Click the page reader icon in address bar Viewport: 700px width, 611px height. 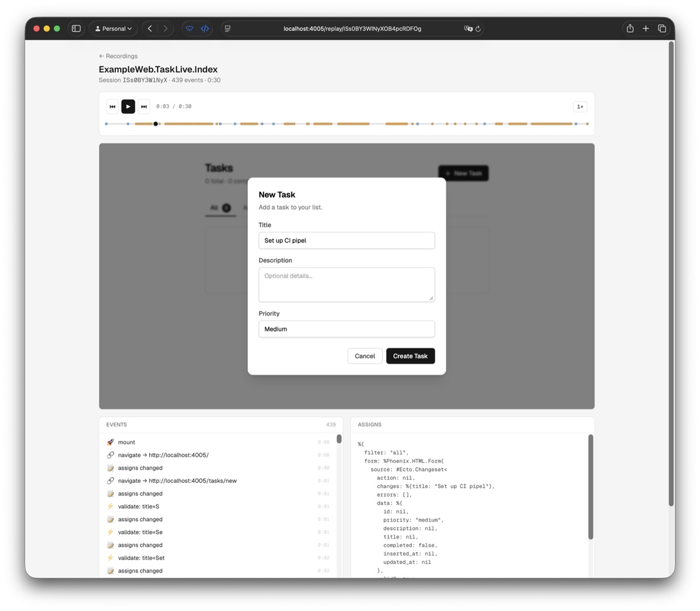[228, 29]
